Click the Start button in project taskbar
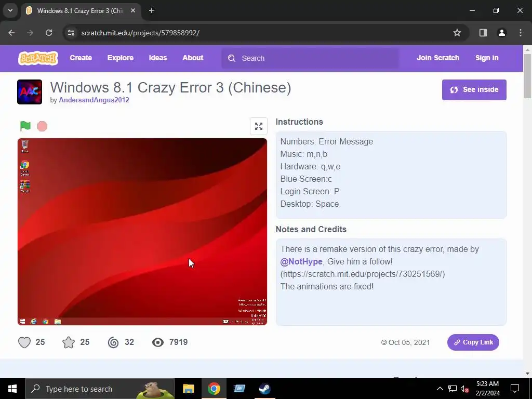The height and width of the screenshot is (399, 532). point(22,321)
